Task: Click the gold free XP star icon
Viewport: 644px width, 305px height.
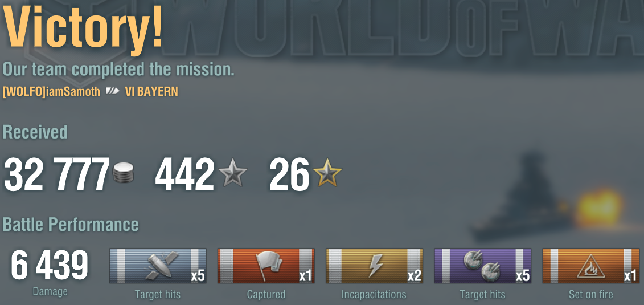Action: (327, 172)
